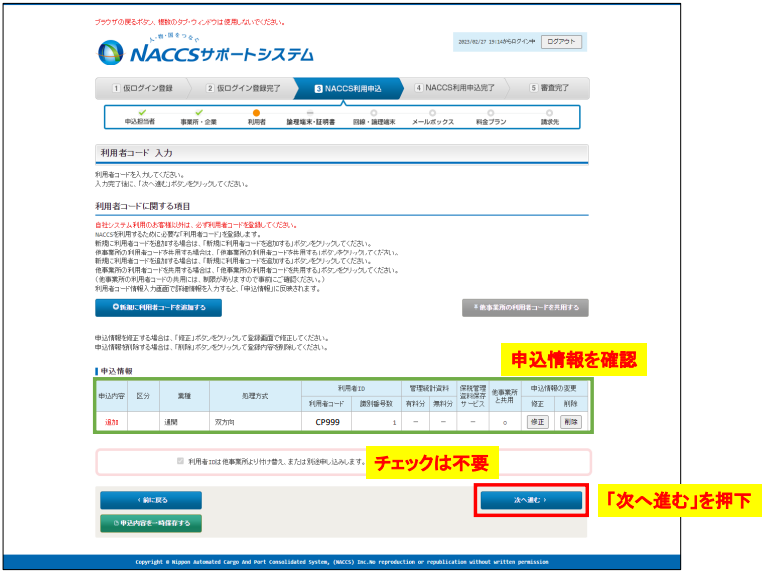Click the 論理端末・証明書 step marker
This screenshot has width=766, height=573.
coord(311,112)
